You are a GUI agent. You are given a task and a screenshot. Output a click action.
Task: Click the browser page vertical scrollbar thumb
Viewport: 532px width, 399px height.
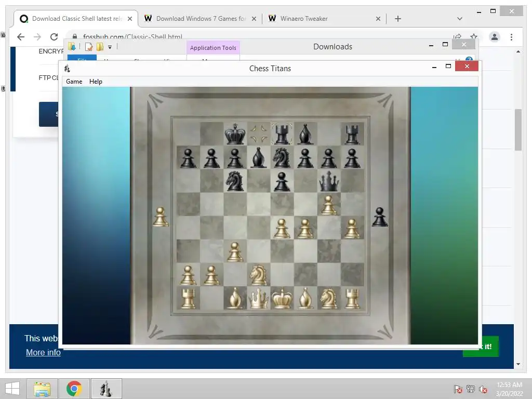[x=518, y=129]
